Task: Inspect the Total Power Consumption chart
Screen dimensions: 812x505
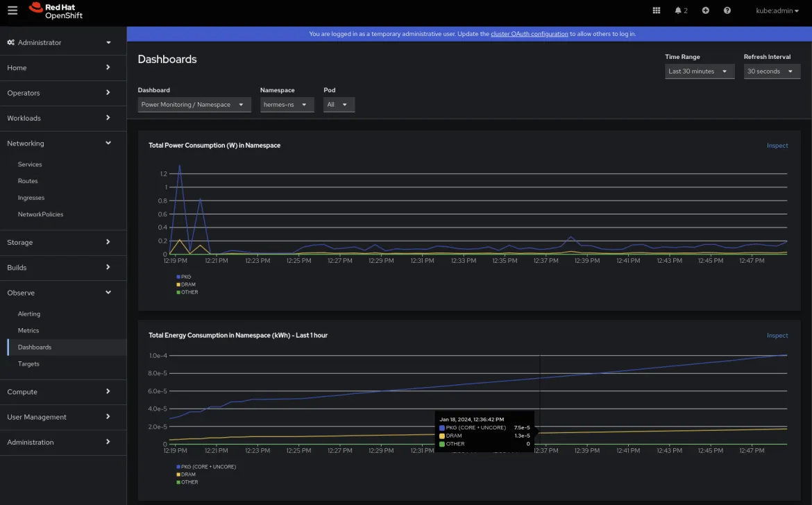Action: [x=777, y=146]
